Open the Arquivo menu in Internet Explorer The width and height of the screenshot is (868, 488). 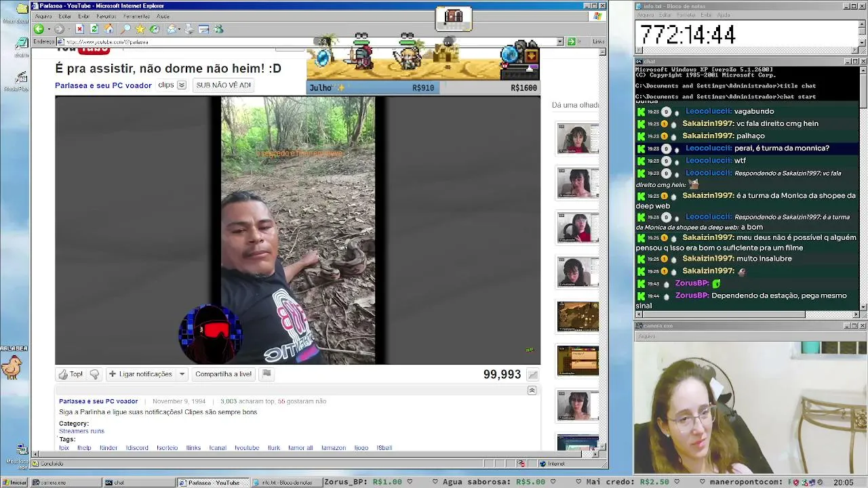point(43,16)
